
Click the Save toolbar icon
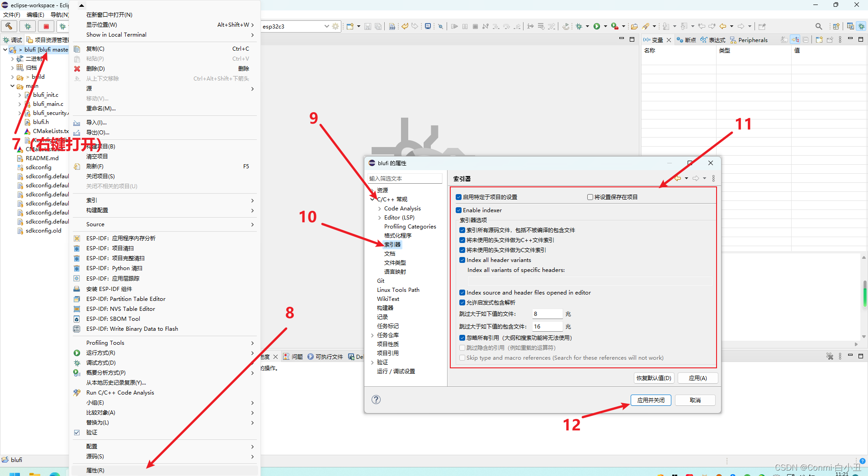pos(368,26)
